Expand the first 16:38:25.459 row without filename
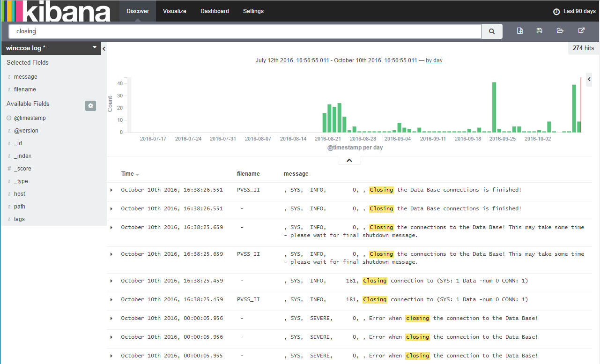The width and height of the screenshot is (600, 364). tap(111, 281)
